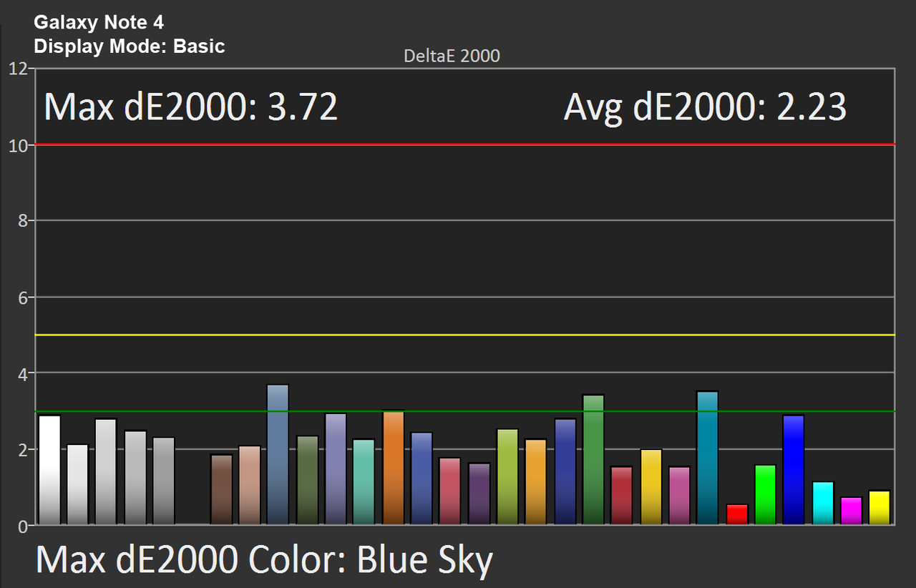Click the y-axis label 12

[x=18, y=69]
